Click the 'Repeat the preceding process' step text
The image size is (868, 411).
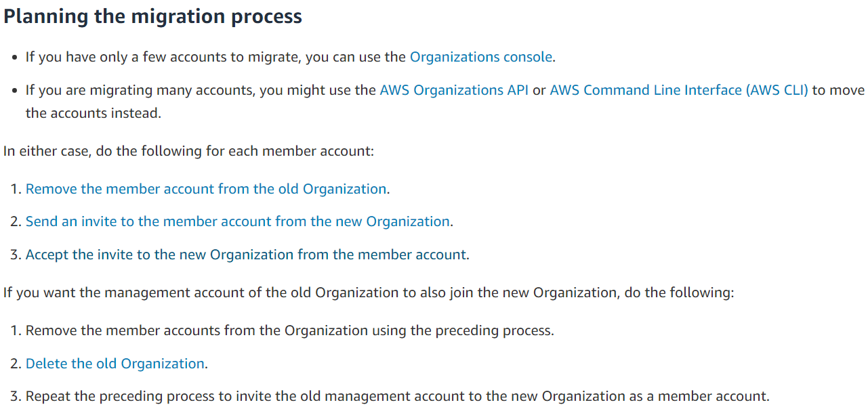pyautogui.click(x=398, y=396)
